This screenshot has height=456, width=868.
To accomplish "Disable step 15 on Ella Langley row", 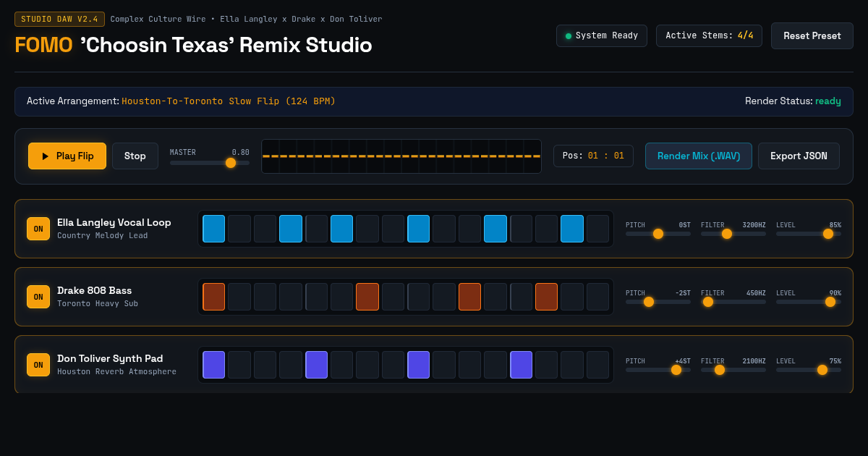I will coord(572,229).
